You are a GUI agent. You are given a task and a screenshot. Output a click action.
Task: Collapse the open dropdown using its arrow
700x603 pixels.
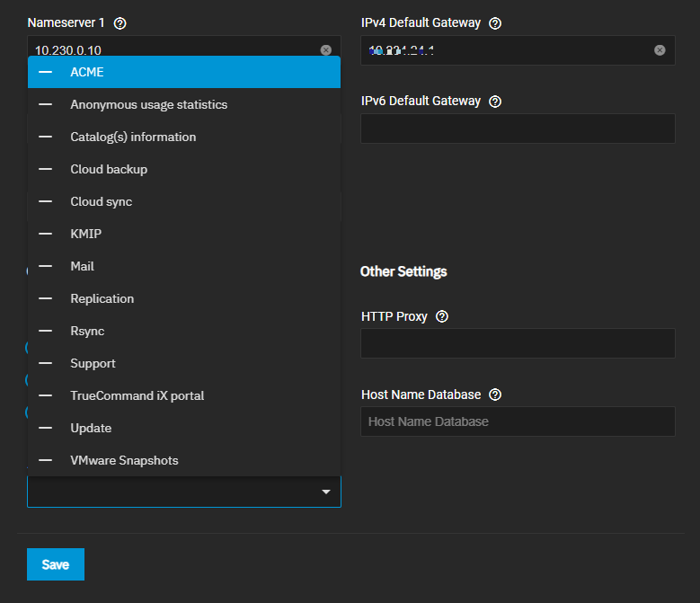tap(326, 492)
